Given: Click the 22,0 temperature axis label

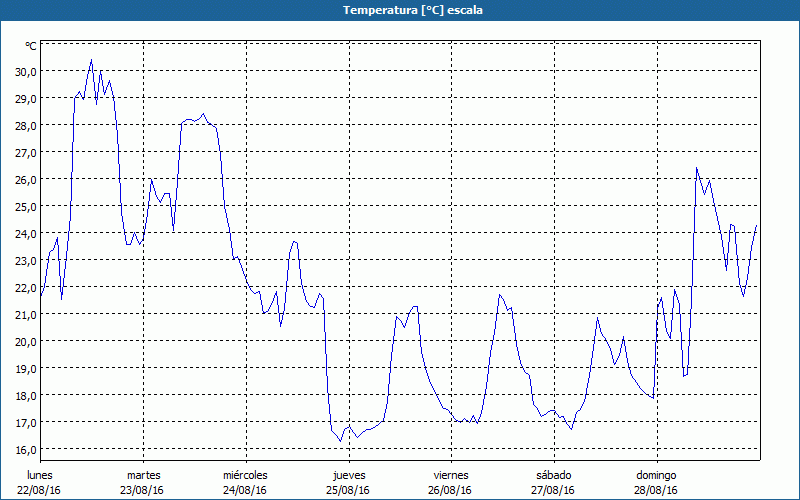Looking at the screenshot, I should 25,287.
